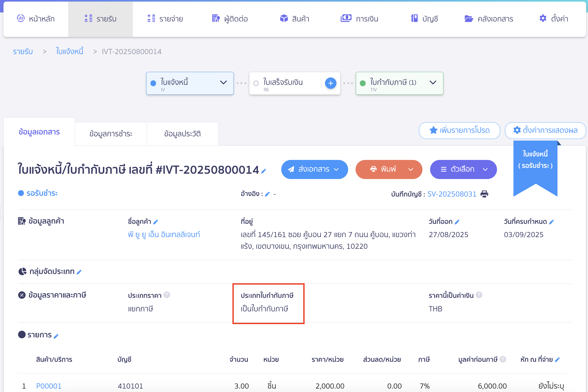Viewport: 588px width, 392px height.
Task: Click account code 410101 cell
Action: [x=130, y=386]
